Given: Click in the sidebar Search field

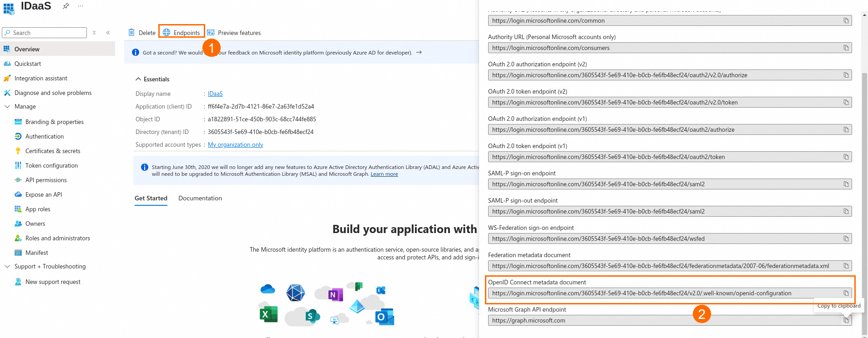Looking at the screenshot, I should [x=45, y=33].
